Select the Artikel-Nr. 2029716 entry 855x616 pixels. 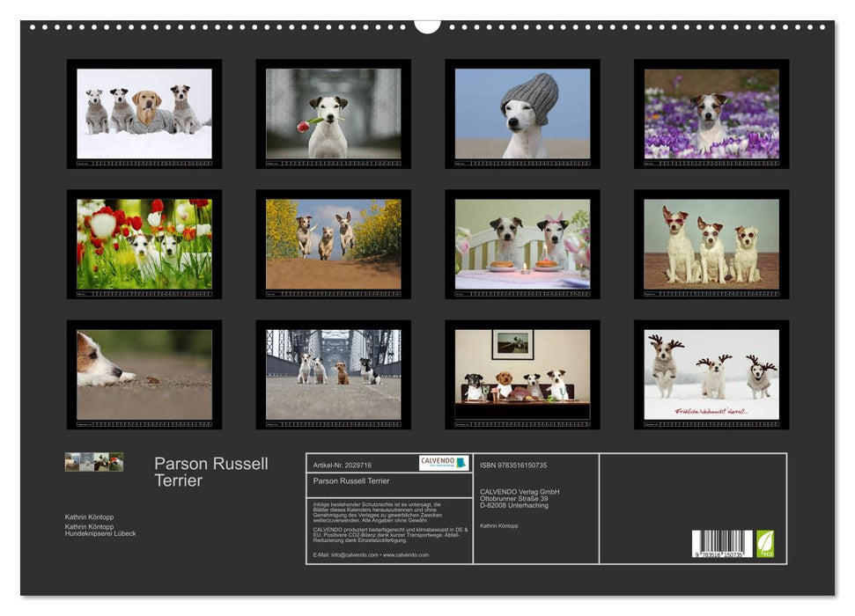(342, 464)
